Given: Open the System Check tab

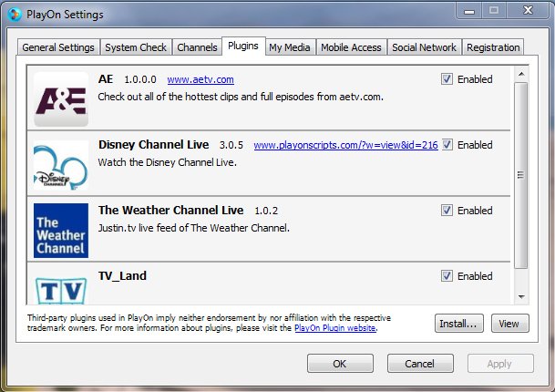Looking at the screenshot, I should [136, 47].
